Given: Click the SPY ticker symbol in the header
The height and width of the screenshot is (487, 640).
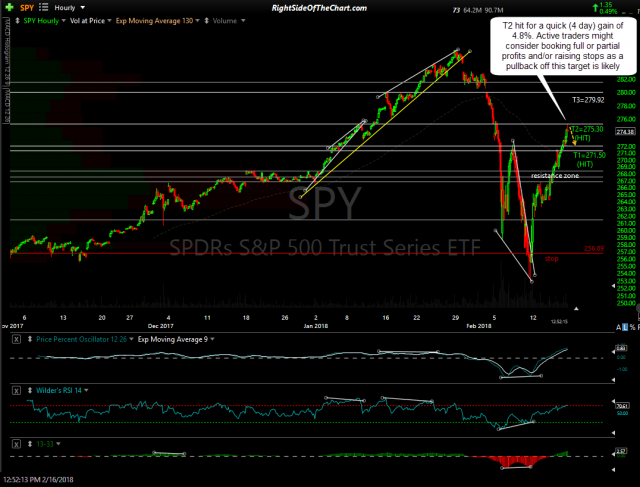Looking at the screenshot, I should tap(27, 8).
